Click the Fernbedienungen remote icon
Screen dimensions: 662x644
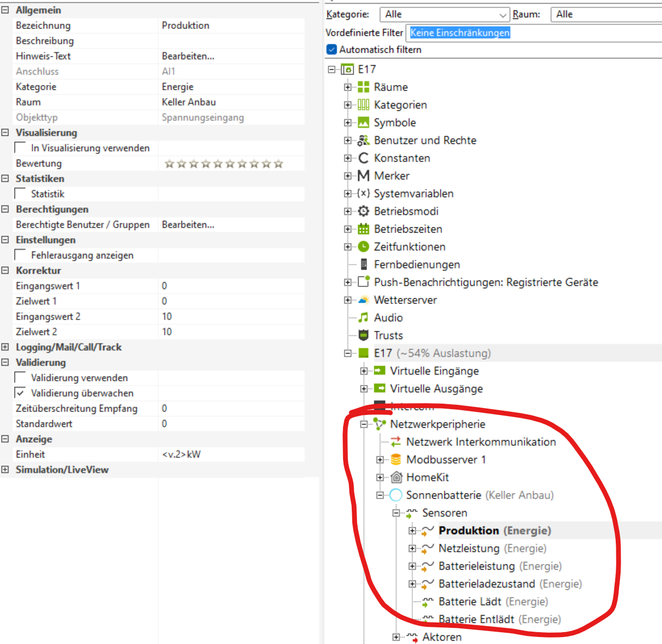364,264
